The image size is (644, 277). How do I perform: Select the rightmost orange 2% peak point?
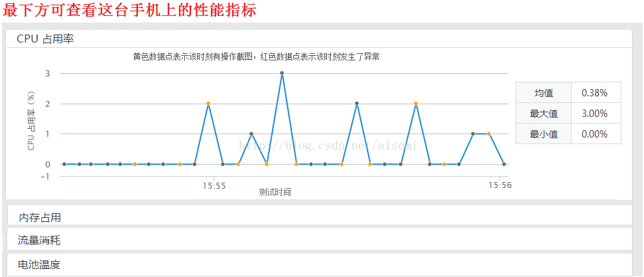416,104
